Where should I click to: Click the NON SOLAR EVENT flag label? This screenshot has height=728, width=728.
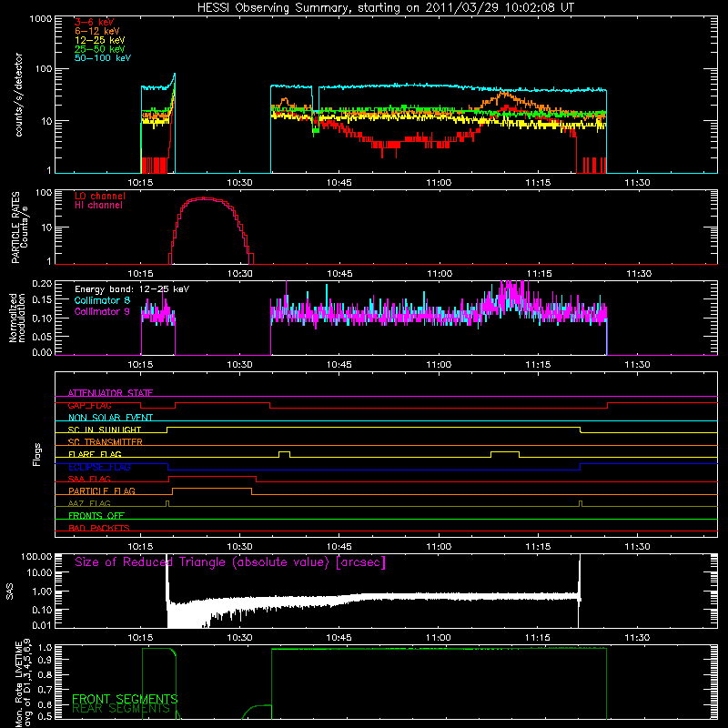(x=110, y=418)
